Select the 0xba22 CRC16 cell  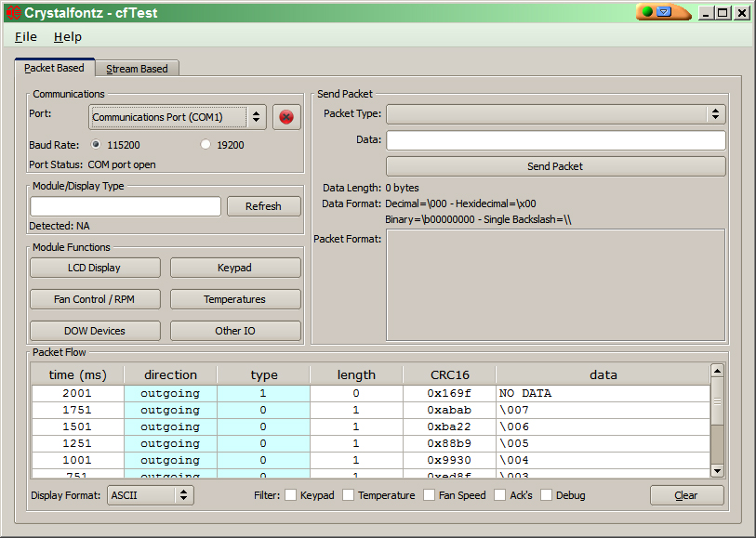pos(449,426)
